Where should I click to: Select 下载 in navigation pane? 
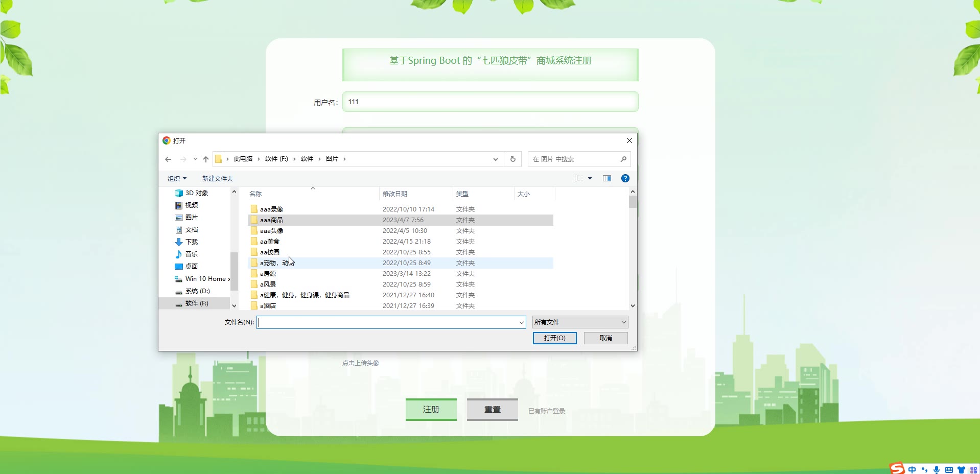click(192, 242)
